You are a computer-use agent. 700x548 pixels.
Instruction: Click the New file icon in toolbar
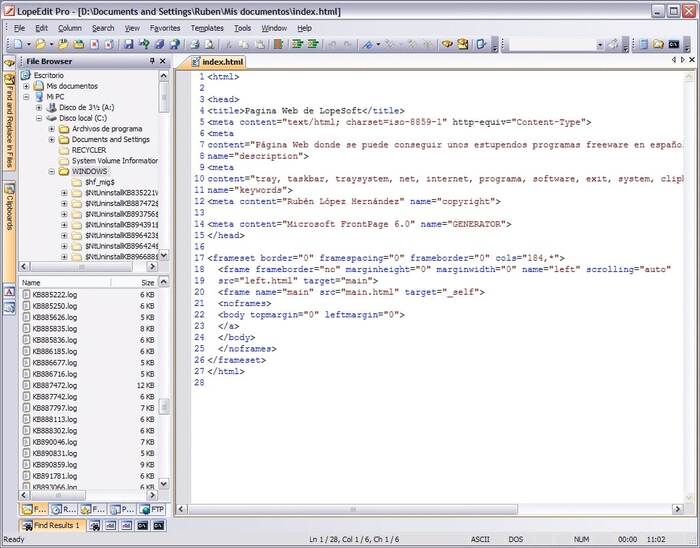[18, 45]
